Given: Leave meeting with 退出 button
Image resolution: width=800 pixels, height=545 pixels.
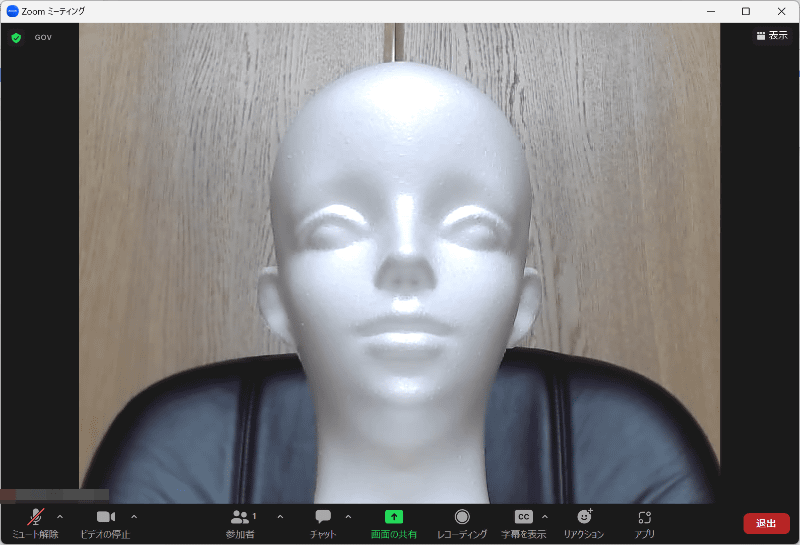Looking at the screenshot, I should (766, 524).
